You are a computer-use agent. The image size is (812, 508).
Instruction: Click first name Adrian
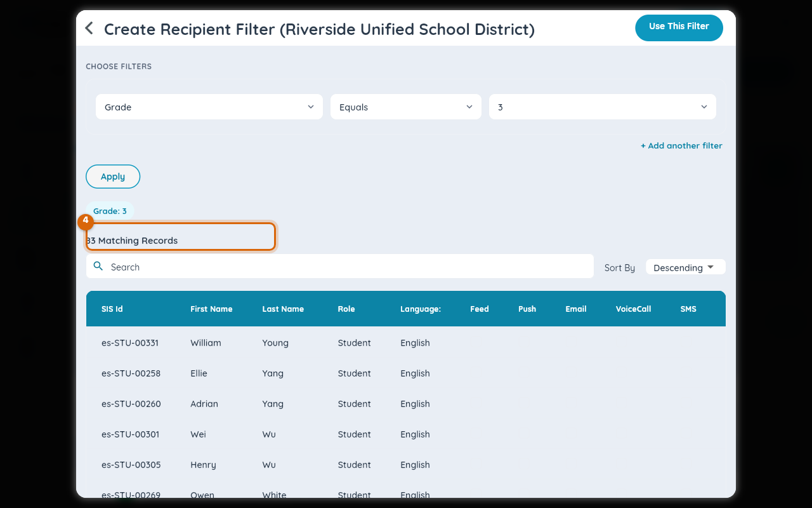(204, 404)
